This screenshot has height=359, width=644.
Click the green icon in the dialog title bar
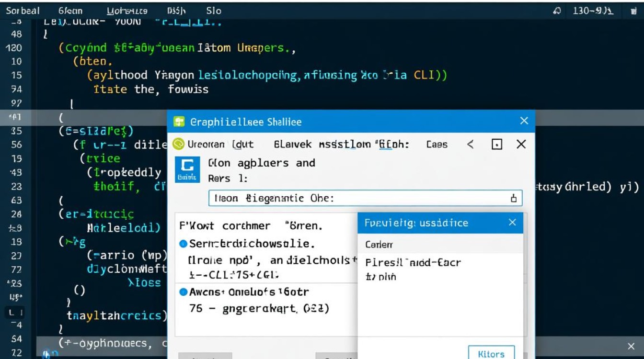pos(179,122)
